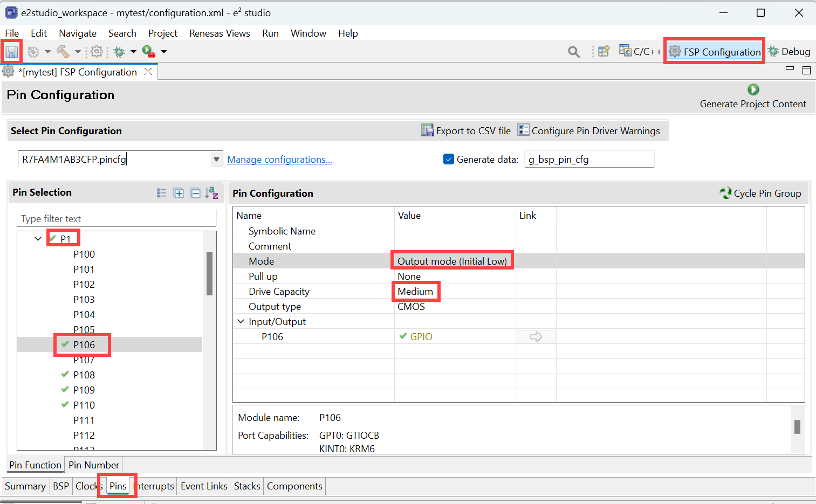Viewport: 816px width, 504px height.
Task: Click the sort A-Z icon in Pin Selection
Action: pos(211,193)
